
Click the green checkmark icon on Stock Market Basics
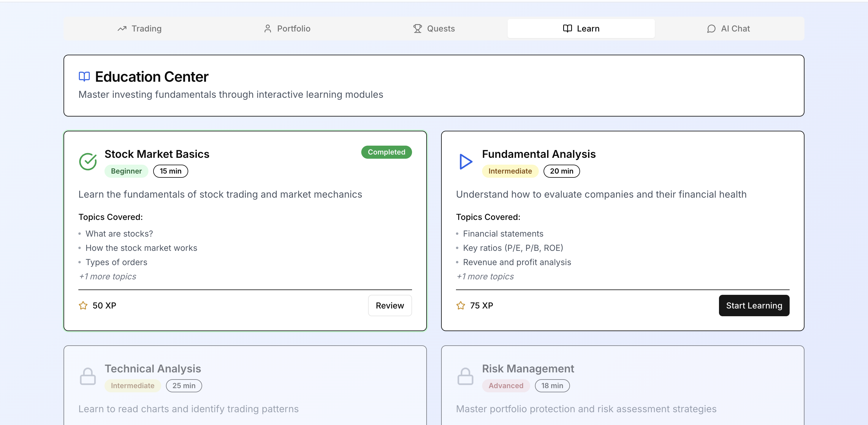click(x=88, y=162)
